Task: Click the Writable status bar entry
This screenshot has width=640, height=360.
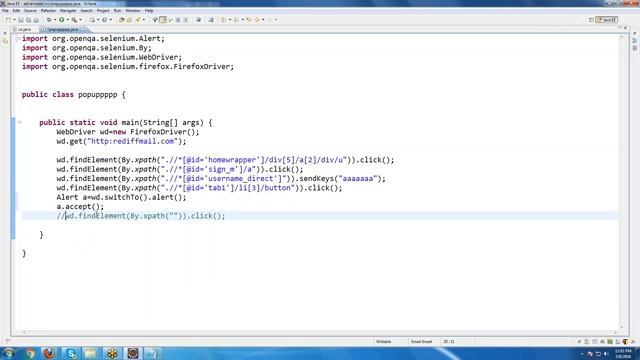Action: point(383,342)
